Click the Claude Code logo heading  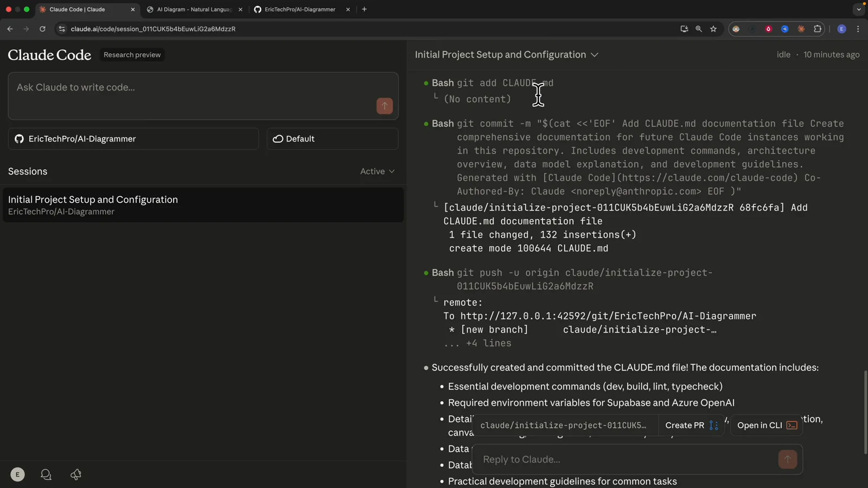coord(49,55)
